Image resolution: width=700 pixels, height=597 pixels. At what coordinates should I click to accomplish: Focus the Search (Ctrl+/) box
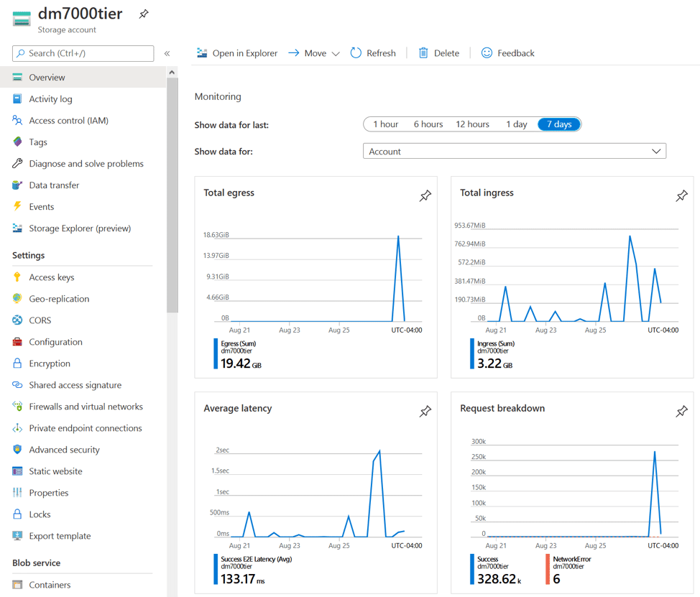[x=83, y=54]
